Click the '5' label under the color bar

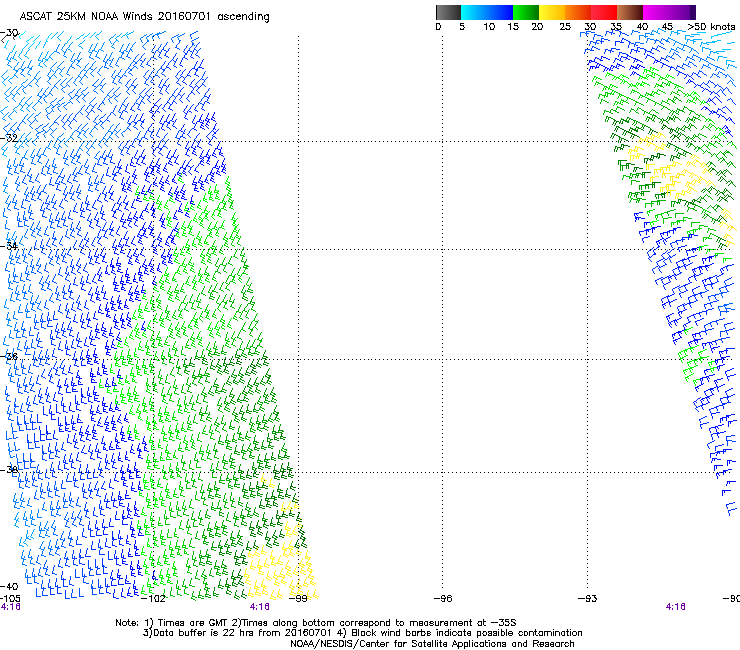[462, 27]
